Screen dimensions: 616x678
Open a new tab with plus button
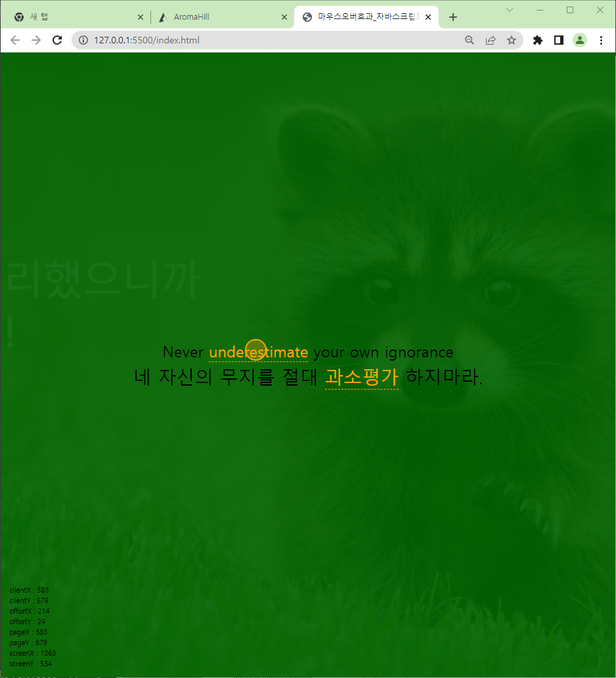tap(453, 17)
